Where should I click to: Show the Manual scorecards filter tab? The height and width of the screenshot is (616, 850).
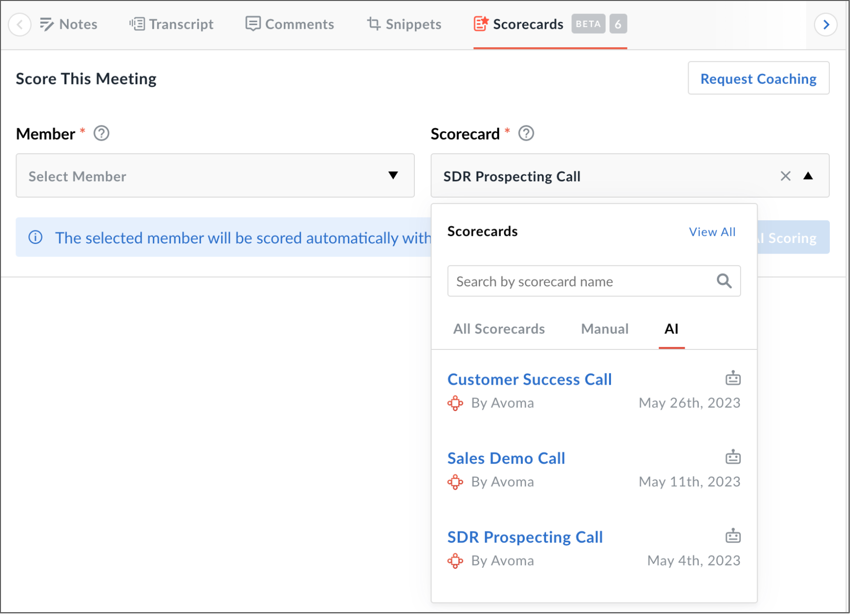pos(605,329)
